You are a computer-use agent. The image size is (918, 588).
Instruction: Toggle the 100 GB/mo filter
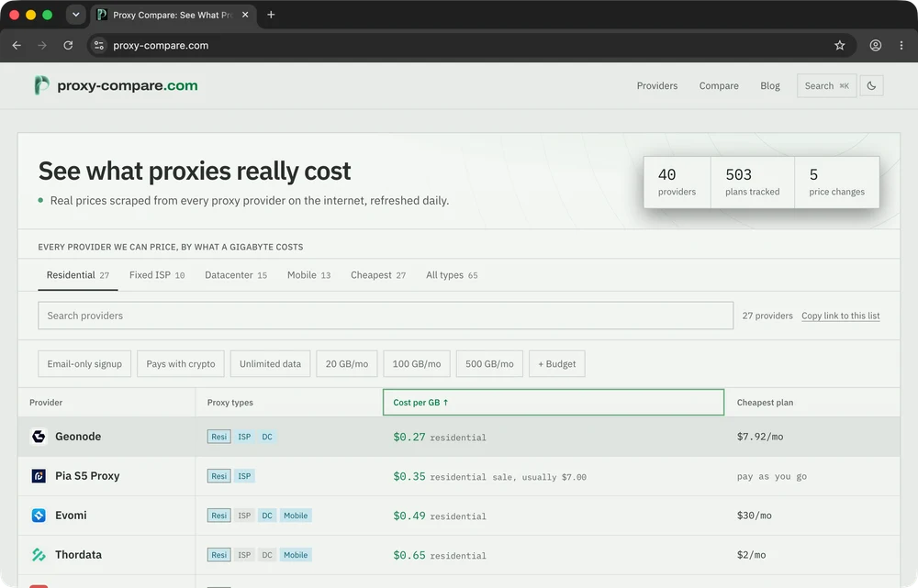[416, 364]
